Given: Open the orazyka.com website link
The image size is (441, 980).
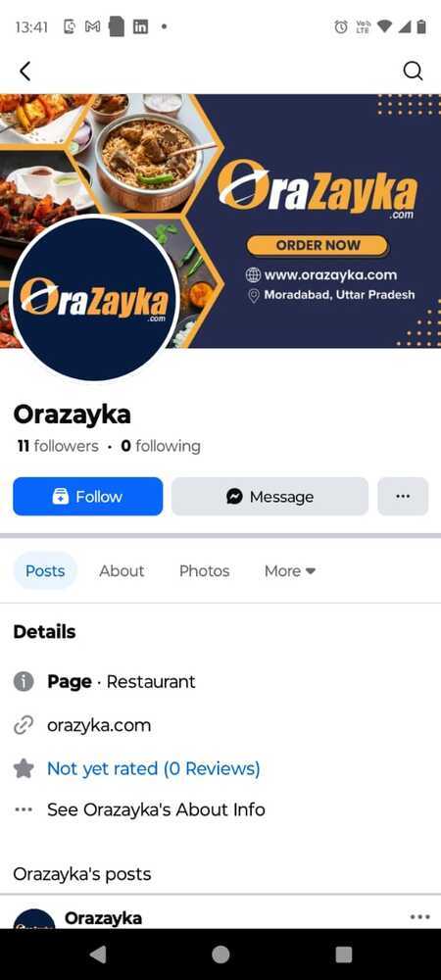Looking at the screenshot, I should pyautogui.click(x=99, y=725).
